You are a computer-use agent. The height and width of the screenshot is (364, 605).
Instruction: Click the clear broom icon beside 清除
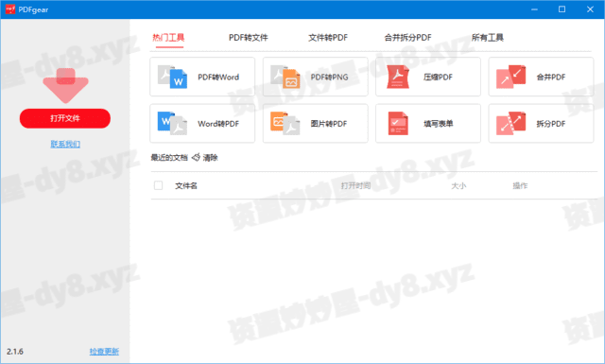(x=196, y=157)
